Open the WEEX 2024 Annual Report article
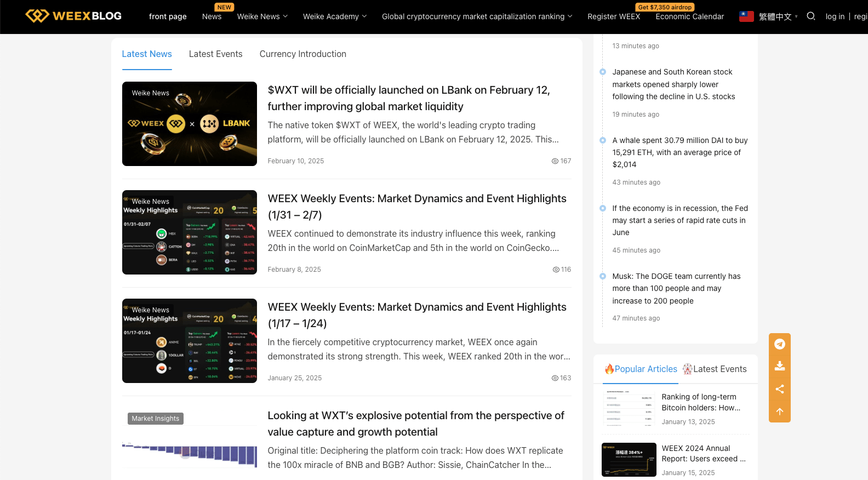The width and height of the screenshot is (868, 480). point(704,453)
